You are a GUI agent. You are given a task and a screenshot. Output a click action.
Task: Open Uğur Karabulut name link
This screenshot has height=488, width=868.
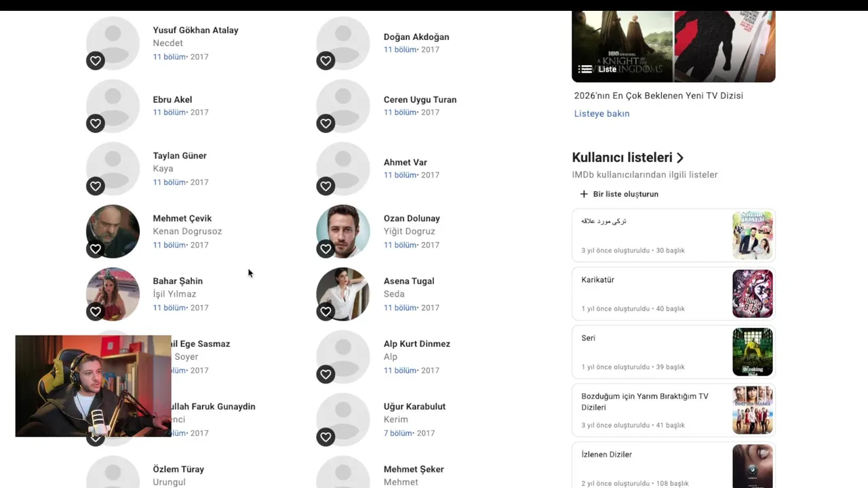click(414, 407)
